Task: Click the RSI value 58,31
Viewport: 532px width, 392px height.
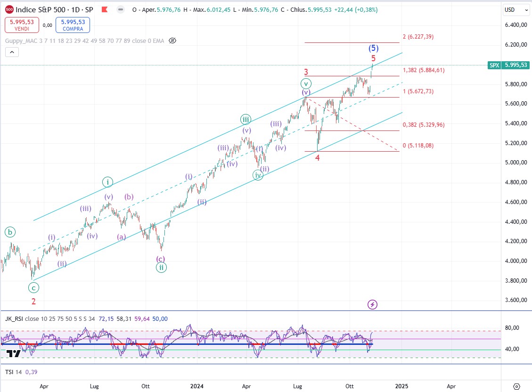Action: click(124, 319)
